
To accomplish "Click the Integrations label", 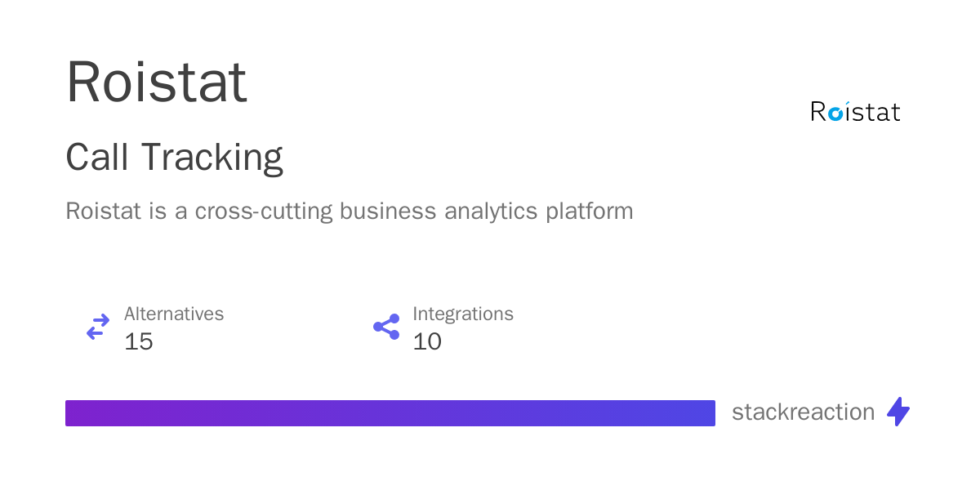I will tap(463, 314).
